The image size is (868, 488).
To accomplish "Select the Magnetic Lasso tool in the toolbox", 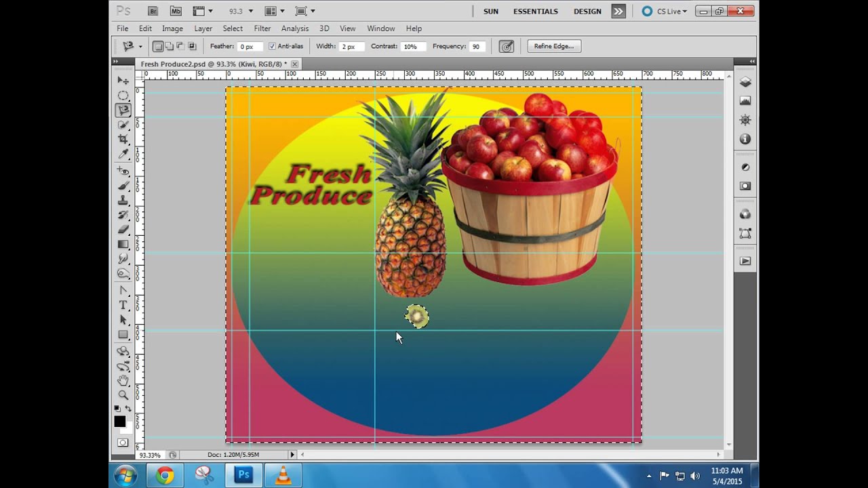I will (x=123, y=110).
